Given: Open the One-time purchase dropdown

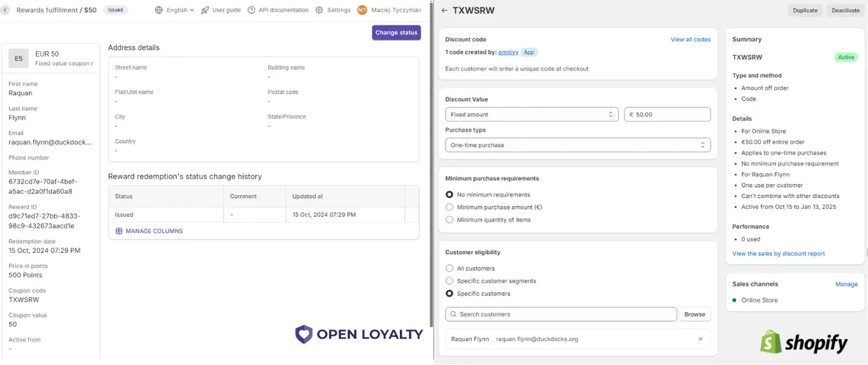Looking at the screenshot, I should click(x=577, y=145).
